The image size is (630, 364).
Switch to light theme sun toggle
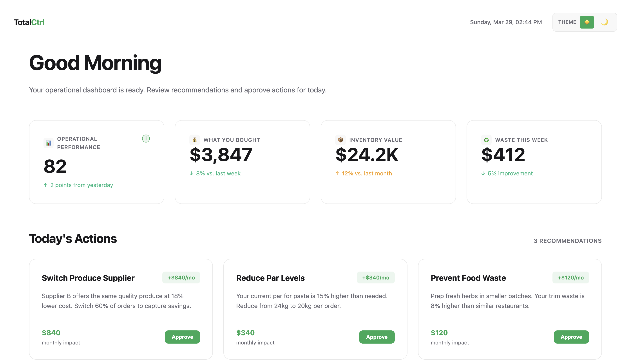pos(587,22)
